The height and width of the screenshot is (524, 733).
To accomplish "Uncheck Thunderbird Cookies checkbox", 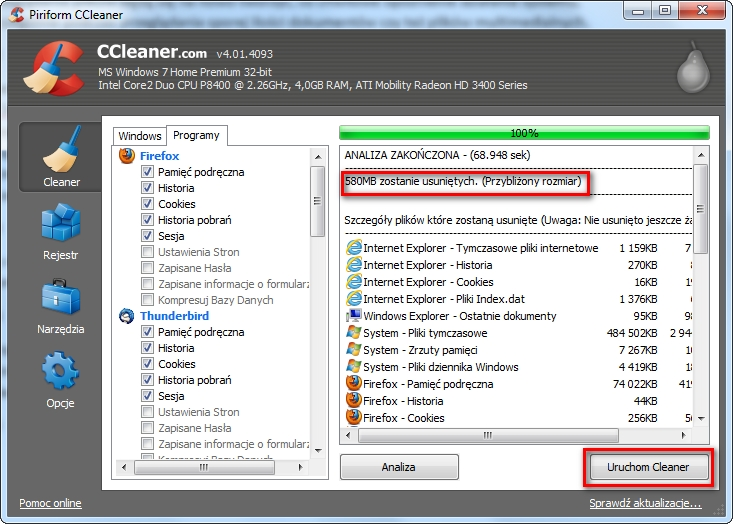I will [x=147, y=364].
